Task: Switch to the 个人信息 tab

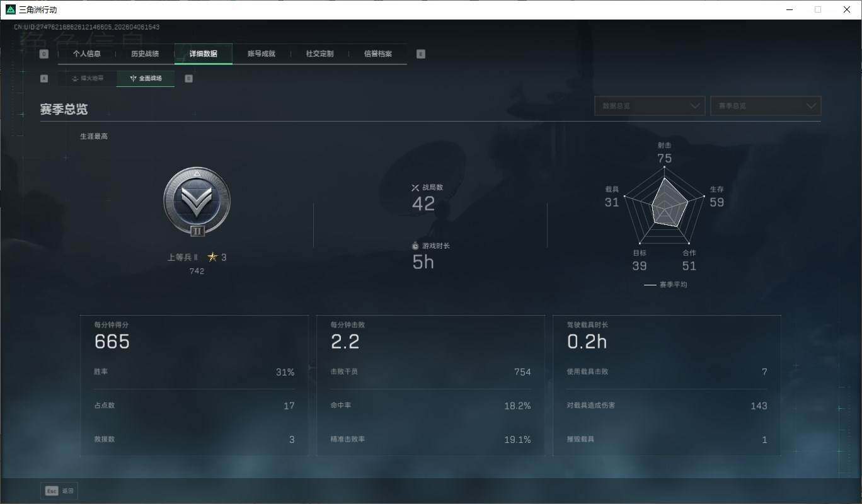Action: [87, 54]
